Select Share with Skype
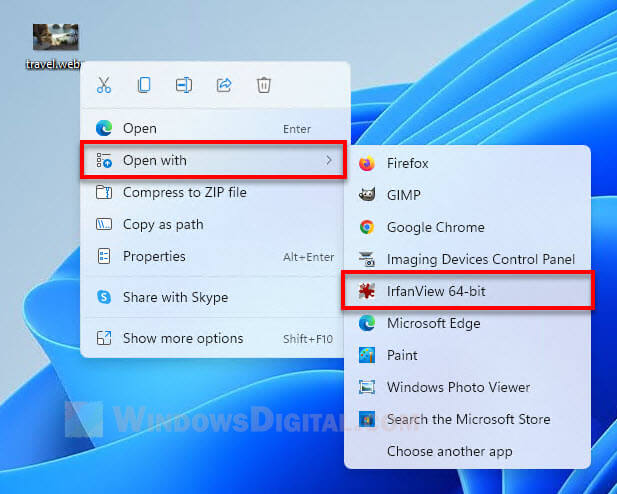617x494 pixels. pyautogui.click(x=214, y=297)
